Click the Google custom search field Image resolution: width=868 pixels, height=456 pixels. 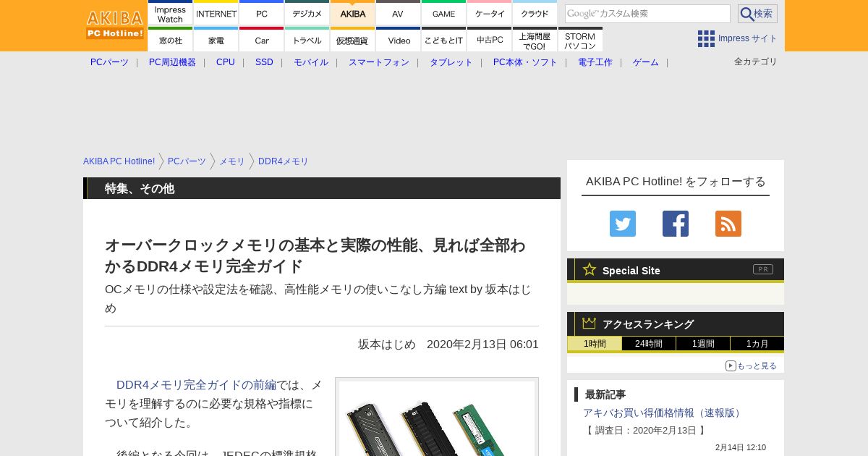[x=647, y=14]
